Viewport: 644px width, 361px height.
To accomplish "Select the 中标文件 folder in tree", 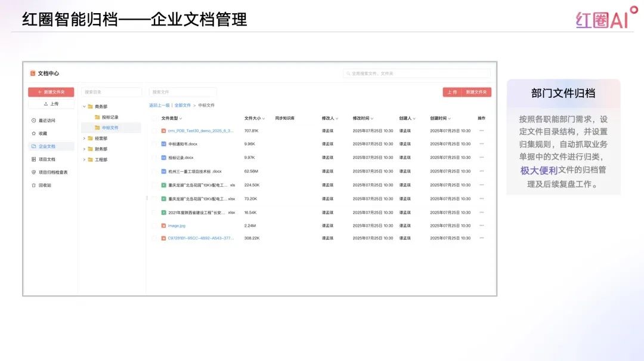I will coord(110,128).
